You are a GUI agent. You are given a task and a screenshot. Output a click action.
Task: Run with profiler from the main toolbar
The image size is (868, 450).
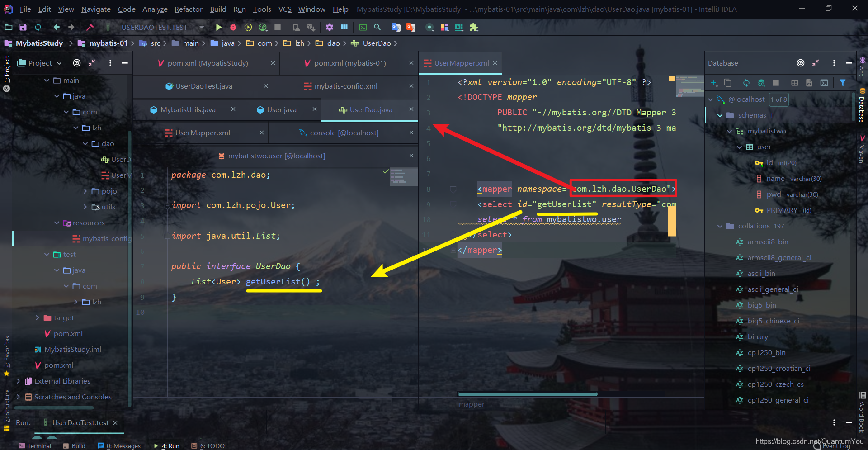[x=263, y=27]
